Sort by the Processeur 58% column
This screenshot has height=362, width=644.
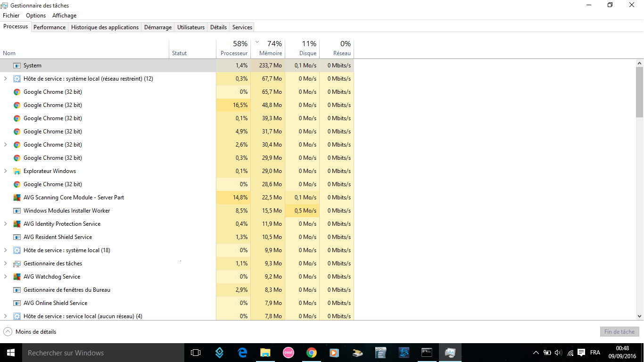click(x=233, y=49)
